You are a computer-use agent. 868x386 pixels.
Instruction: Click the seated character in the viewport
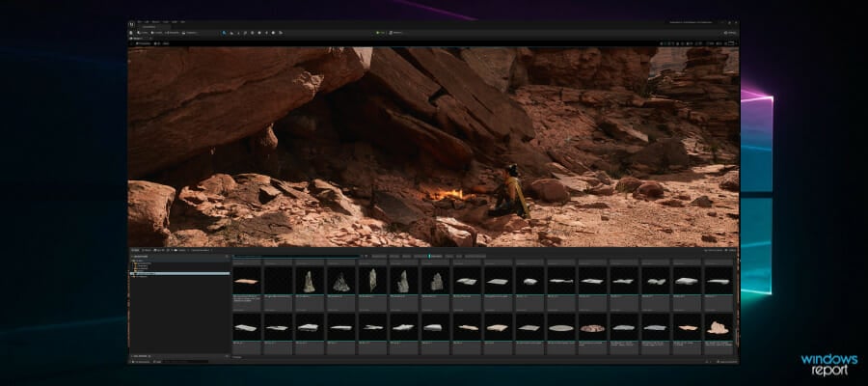pyautogui.click(x=510, y=191)
